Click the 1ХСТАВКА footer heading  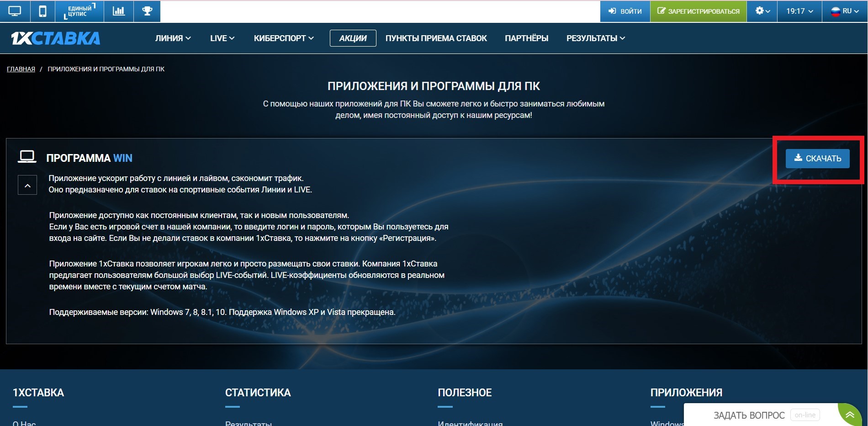38,393
